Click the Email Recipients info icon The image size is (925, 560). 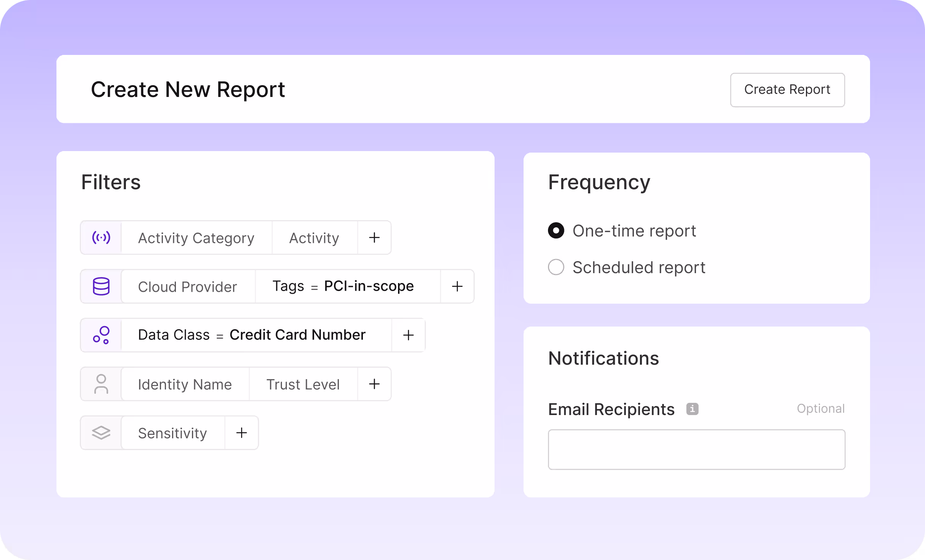tap(692, 409)
